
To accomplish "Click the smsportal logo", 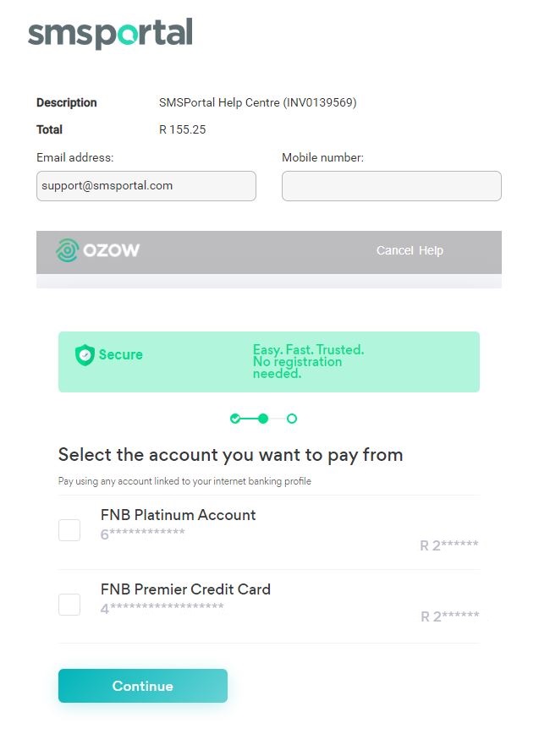I will [108, 35].
